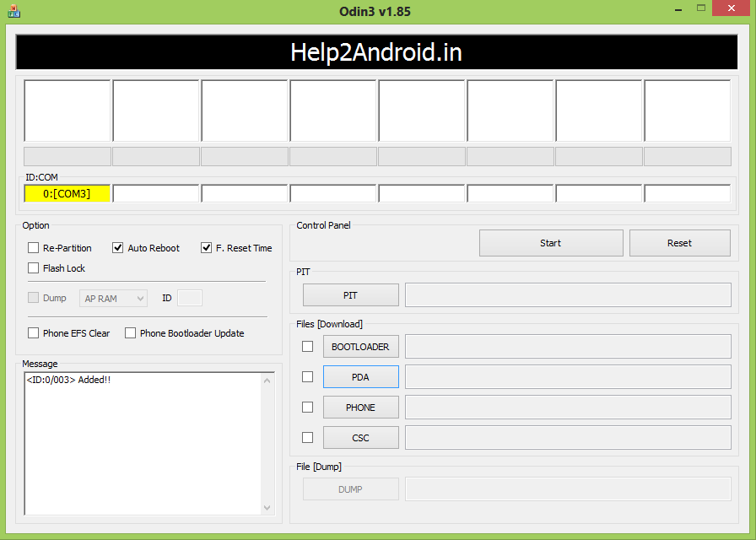Screen dimensions: 756x540
Task: Minimize the Odin3 window
Action: pyautogui.click(x=678, y=9)
